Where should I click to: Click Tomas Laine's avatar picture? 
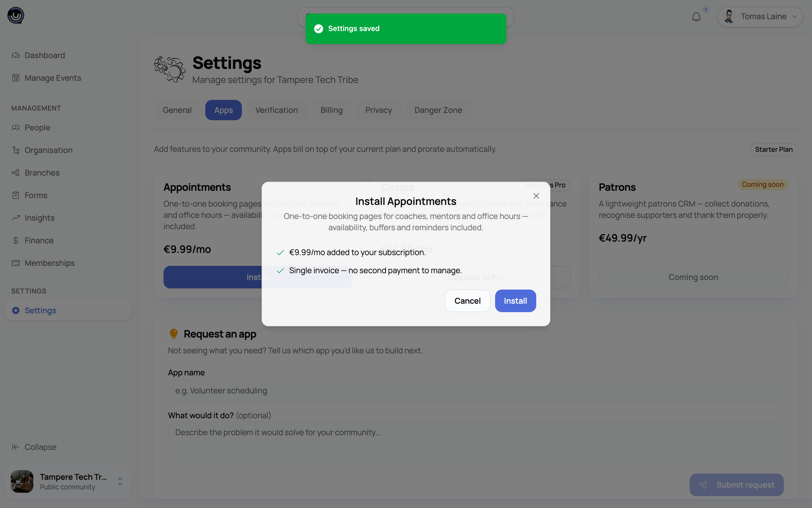tap(729, 16)
